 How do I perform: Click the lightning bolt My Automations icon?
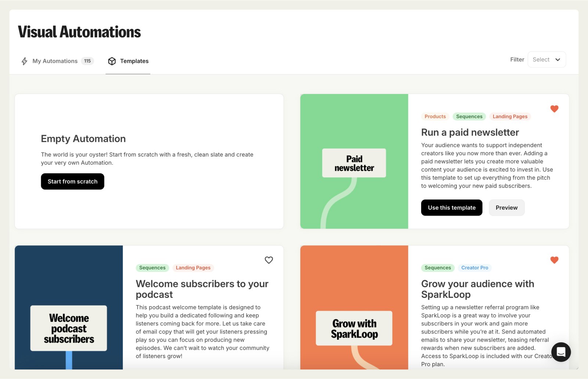tap(24, 61)
